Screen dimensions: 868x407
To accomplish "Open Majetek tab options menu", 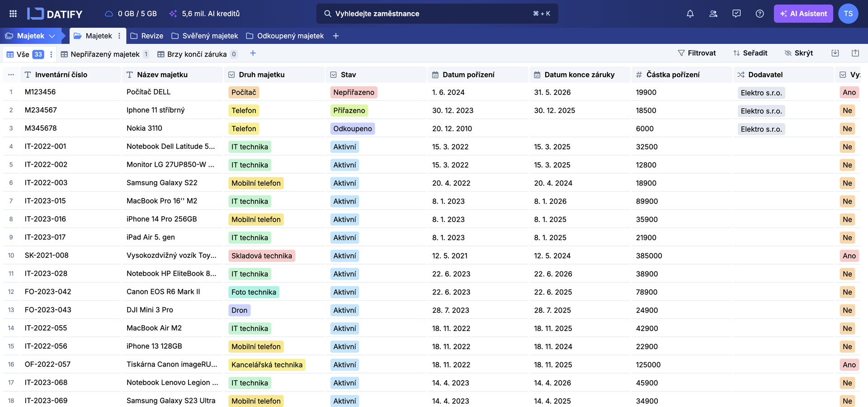I will point(119,36).
